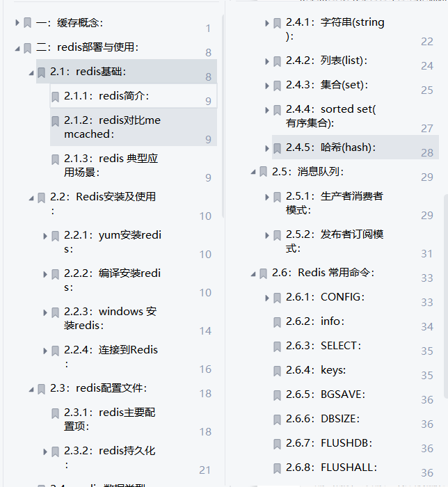Click the bookmark icon of 2.3.1：redis主要配置项
Viewport: 448px width, 487px height.
(56, 413)
